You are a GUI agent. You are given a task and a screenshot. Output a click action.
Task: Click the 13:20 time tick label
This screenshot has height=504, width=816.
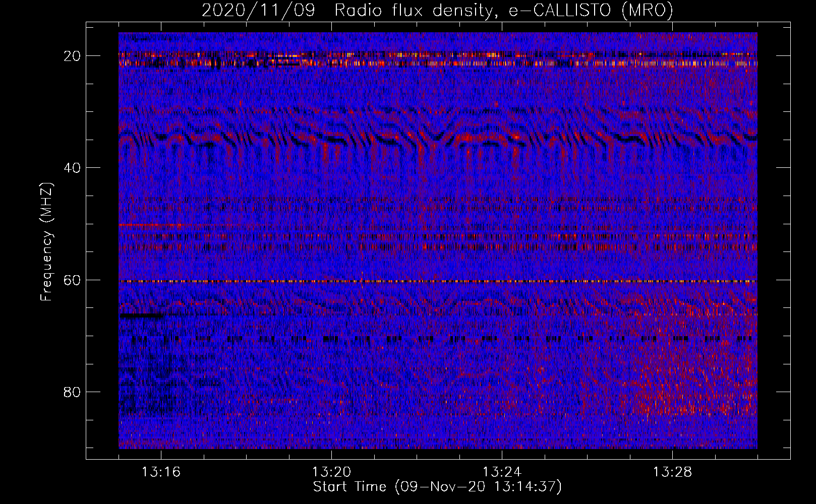tap(331, 472)
